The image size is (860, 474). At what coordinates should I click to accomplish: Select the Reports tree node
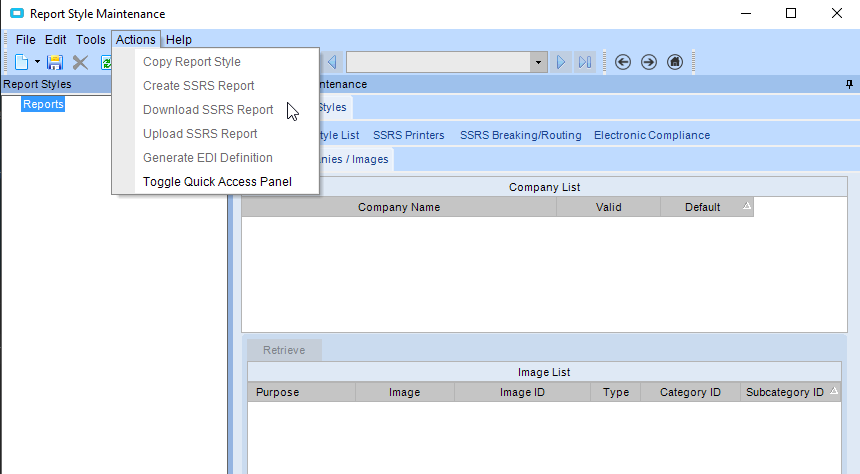[43, 104]
